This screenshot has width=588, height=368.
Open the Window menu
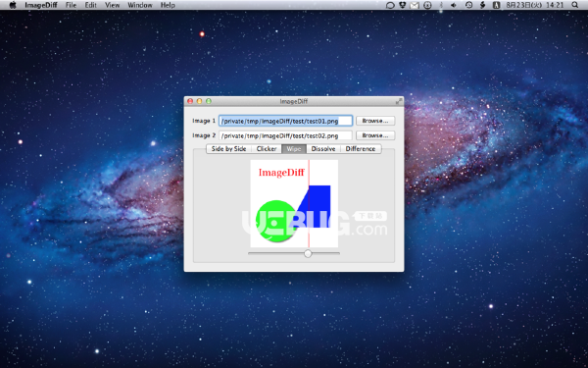point(140,5)
